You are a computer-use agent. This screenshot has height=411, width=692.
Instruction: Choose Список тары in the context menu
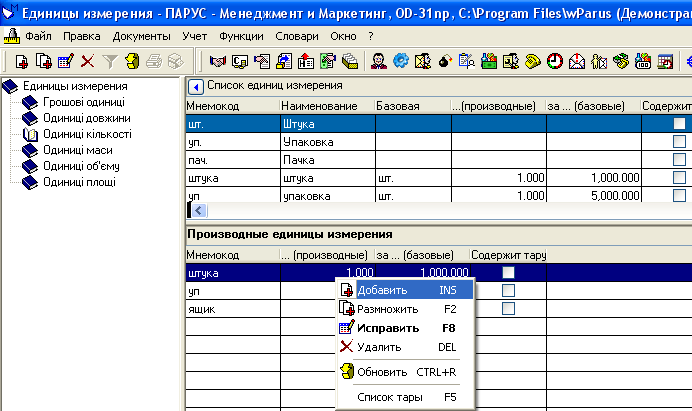pyautogui.click(x=406, y=397)
